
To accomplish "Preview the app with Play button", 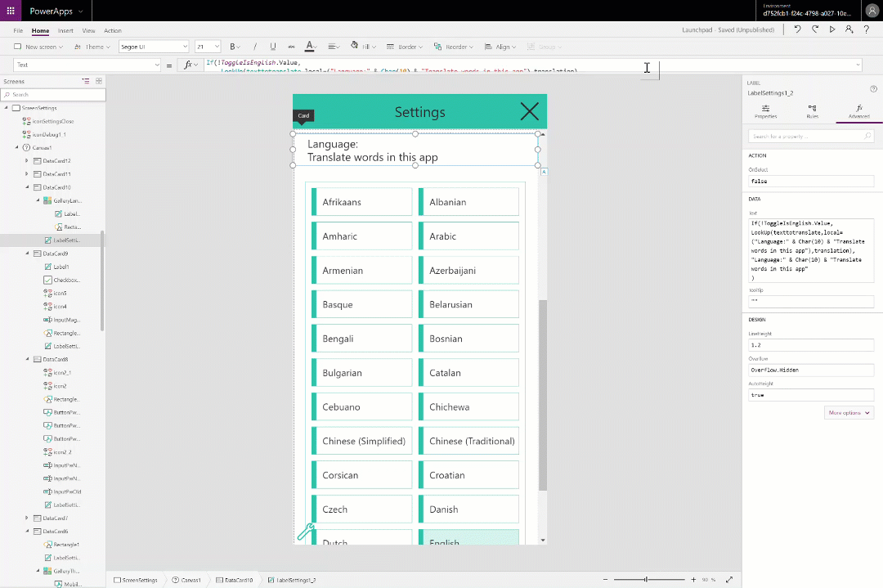I will pyautogui.click(x=832, y=29).
